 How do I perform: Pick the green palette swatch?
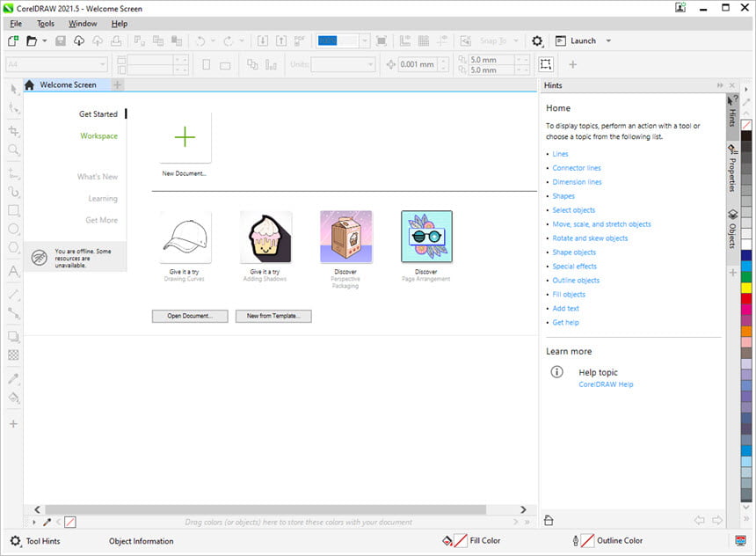click(746, 277)
